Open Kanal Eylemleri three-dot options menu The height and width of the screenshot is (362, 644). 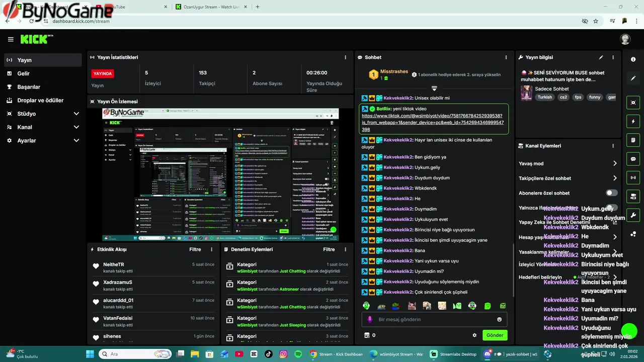(613, 146)
